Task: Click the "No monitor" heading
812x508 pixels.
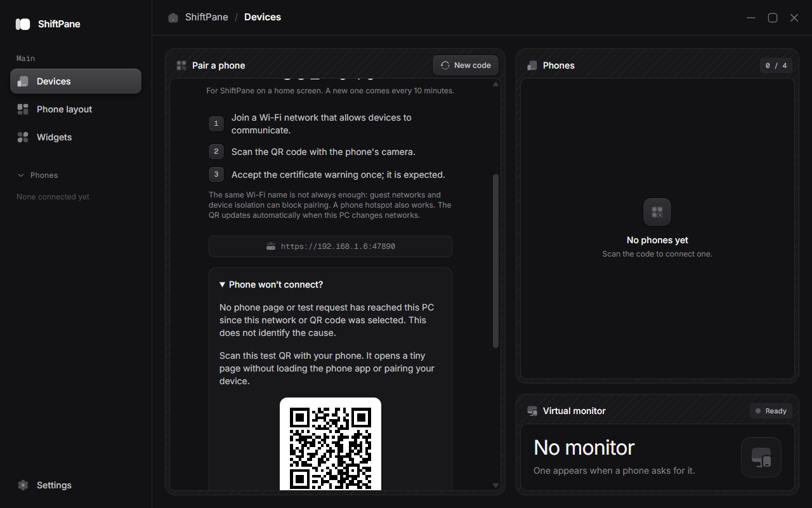Action: (x=584, y=448)
